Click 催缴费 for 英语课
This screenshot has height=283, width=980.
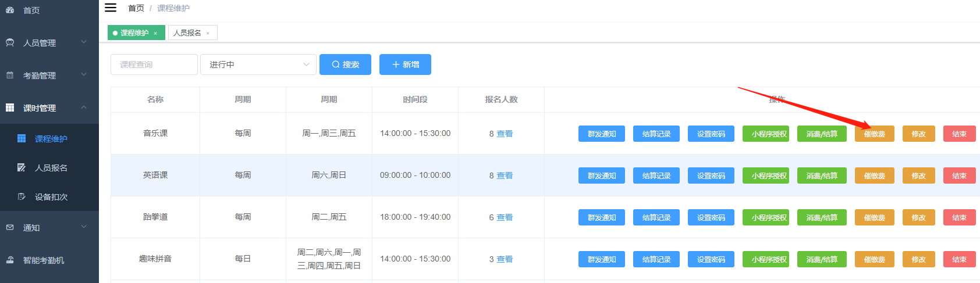tap(875, 175)
